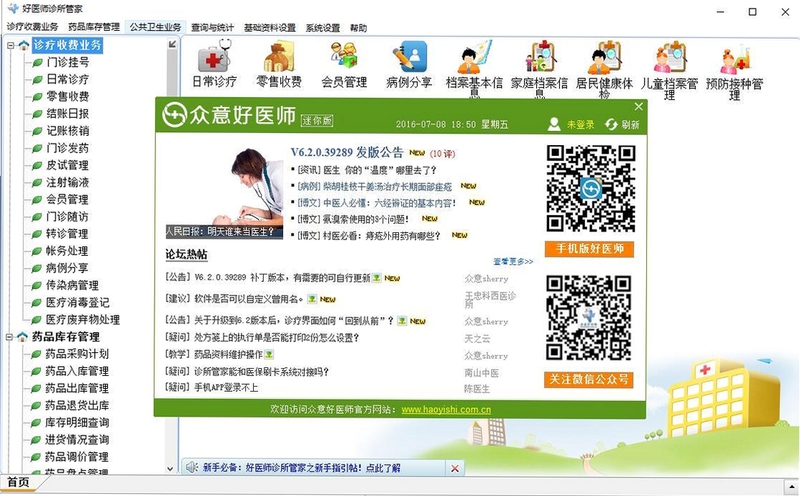Image resolution: width=800 pixels, height=496 pixels.
Task: Collapse the sidebar with the arrow icon
Action: click(x=172, y=44)
